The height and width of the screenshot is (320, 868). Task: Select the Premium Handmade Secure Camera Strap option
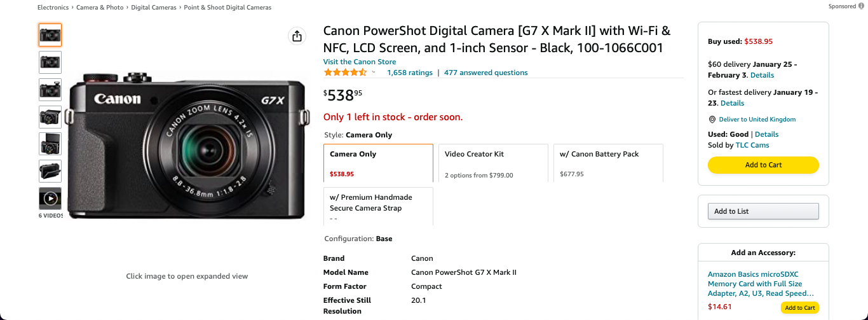[x=379, y=206]
